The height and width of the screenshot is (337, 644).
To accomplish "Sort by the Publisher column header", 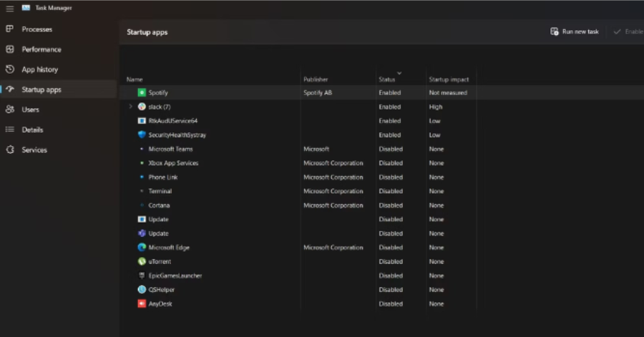I will click(316, 79).
